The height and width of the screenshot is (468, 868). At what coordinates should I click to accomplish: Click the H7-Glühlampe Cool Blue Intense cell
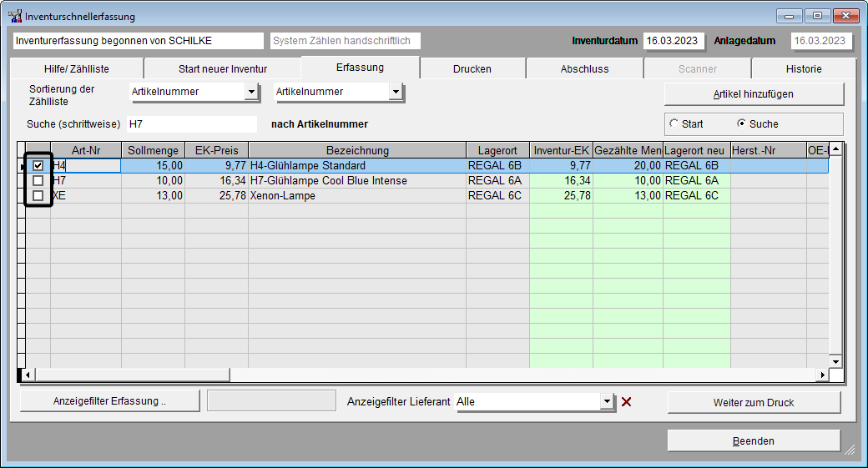[x=357, y=180]
